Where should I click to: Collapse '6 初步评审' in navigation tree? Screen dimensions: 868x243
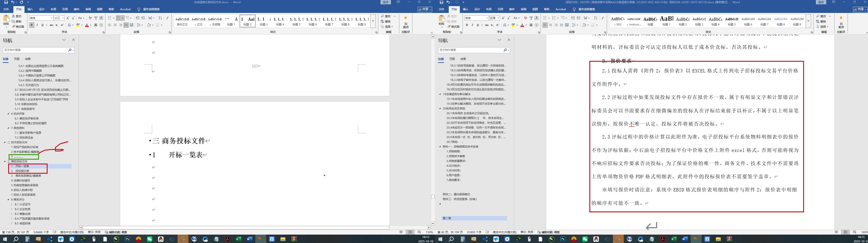coord(8,114)
